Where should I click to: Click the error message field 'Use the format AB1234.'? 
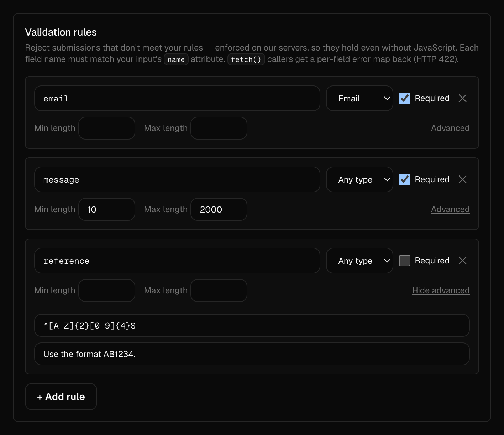tap(252, 354)
